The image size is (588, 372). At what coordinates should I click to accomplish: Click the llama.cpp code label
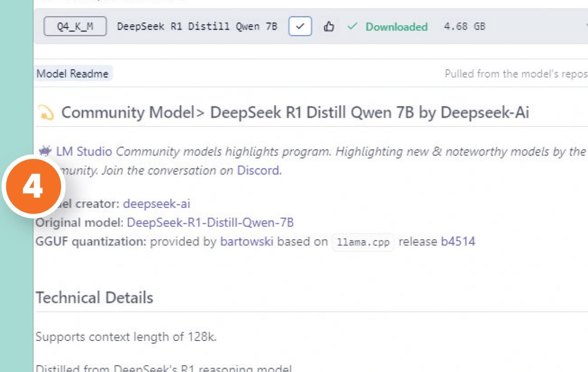364,242
